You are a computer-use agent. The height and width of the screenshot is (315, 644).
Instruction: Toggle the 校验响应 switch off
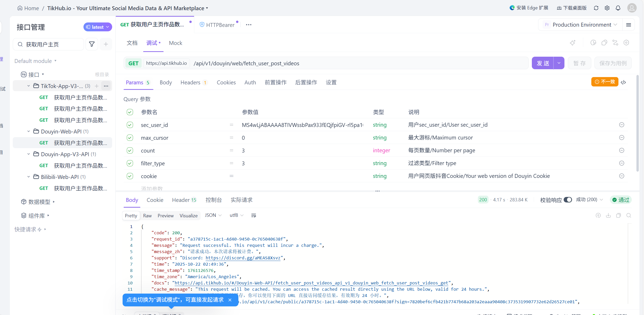coord(568,200)
